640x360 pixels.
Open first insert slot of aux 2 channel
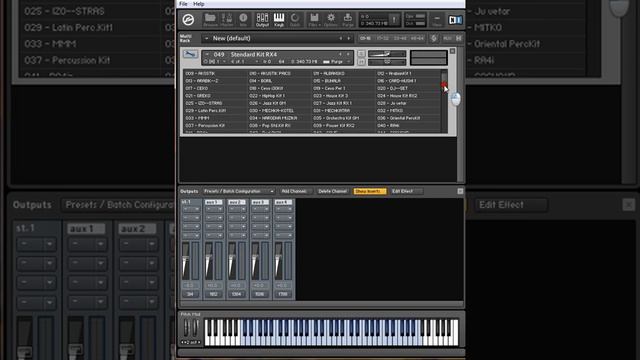237,209
